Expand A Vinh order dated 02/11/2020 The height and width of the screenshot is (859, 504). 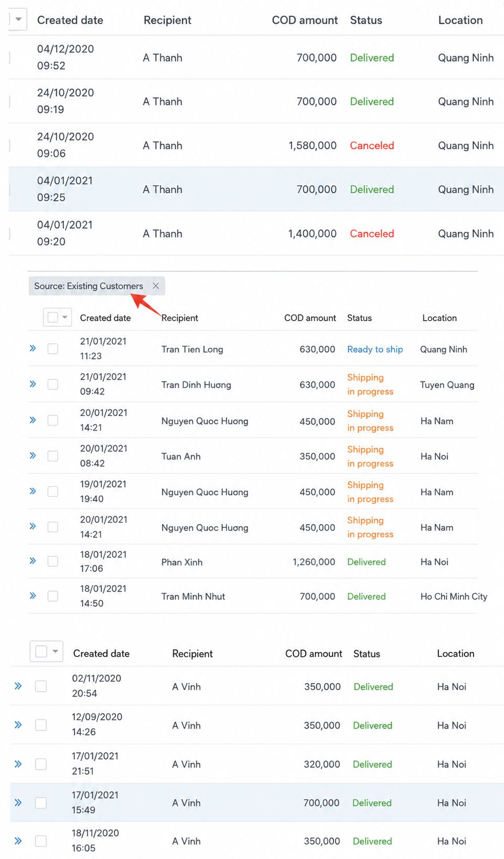(18, 686)
